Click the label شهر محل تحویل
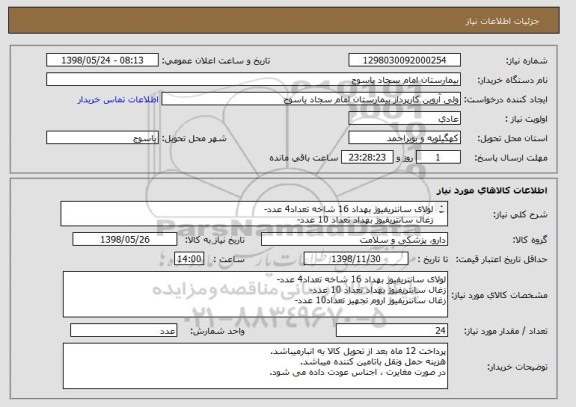The width and height of the screenshot is (576, 407). (x=194, y=138)
